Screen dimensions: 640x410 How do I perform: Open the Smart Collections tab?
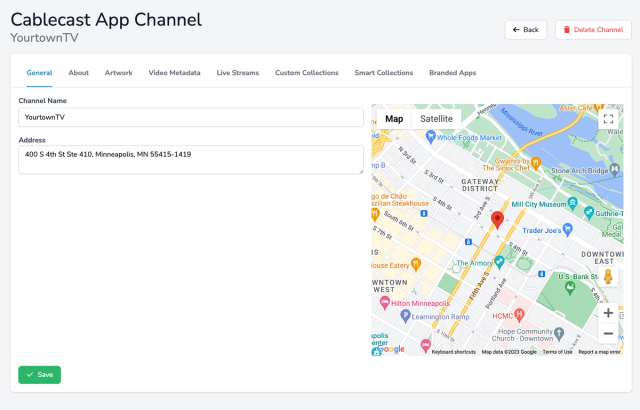coord(384,73)
